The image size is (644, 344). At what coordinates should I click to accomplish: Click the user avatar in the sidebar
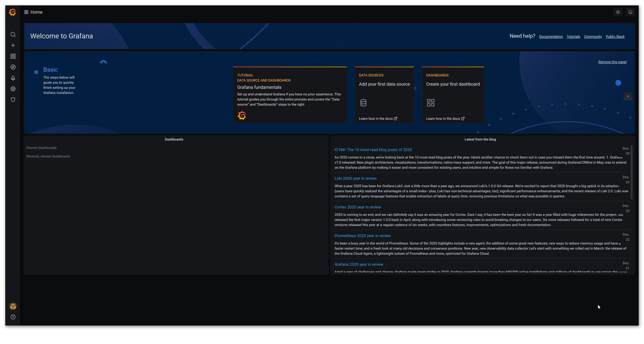pyautogui.click(x=13, y=306)
